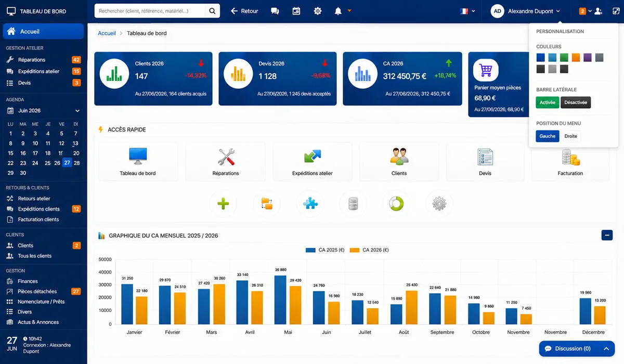
Task: Set menu position to Gauche
Action: [x=548, y=136]
